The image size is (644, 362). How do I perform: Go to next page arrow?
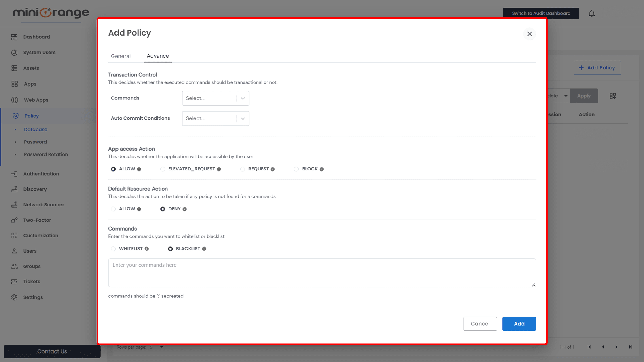(x=616, y=347)
